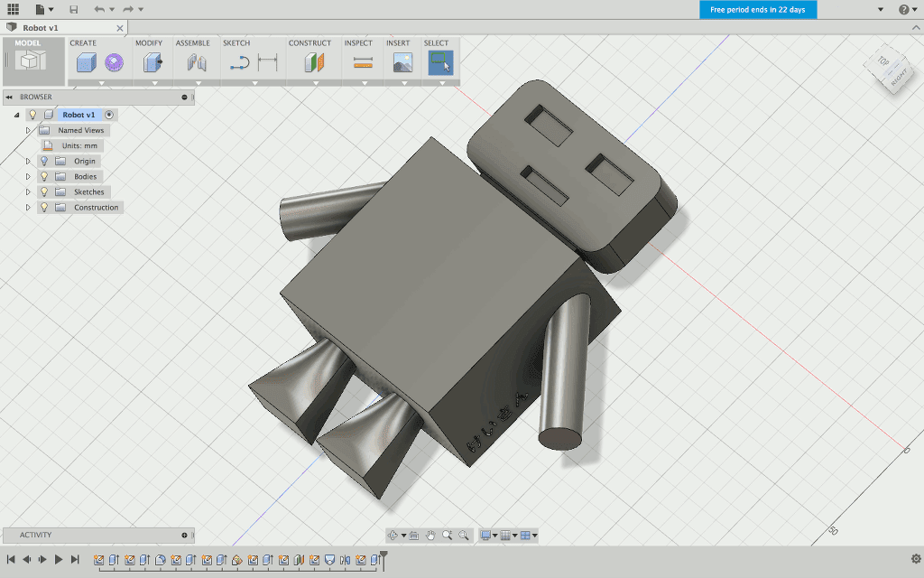Click the purple torus create icon
This screenshot has height=578, width=924.
coord(114,62)
